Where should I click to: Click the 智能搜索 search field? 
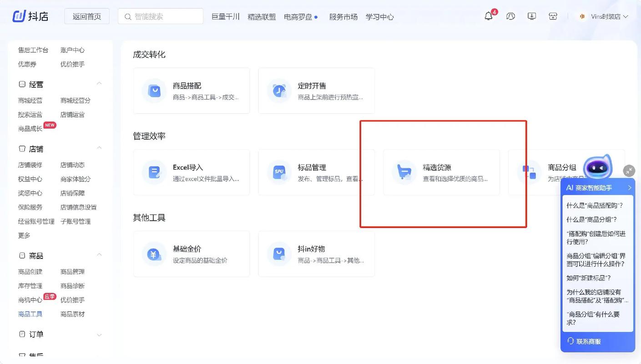coord(160,16)
